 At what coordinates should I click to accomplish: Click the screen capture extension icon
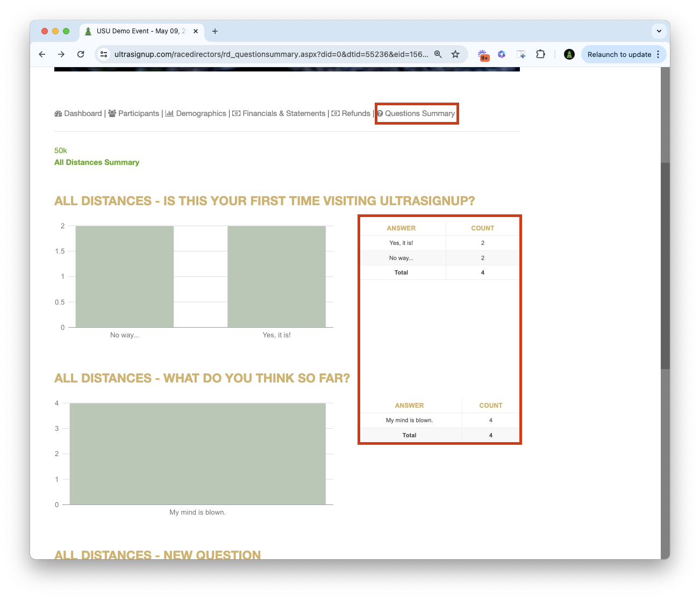521,54
